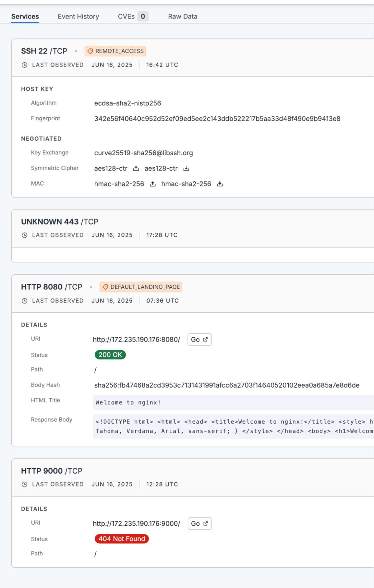Click the clock icon under SSH 22
Viewport: 374px width, 588px height.
tap(25, 65)
